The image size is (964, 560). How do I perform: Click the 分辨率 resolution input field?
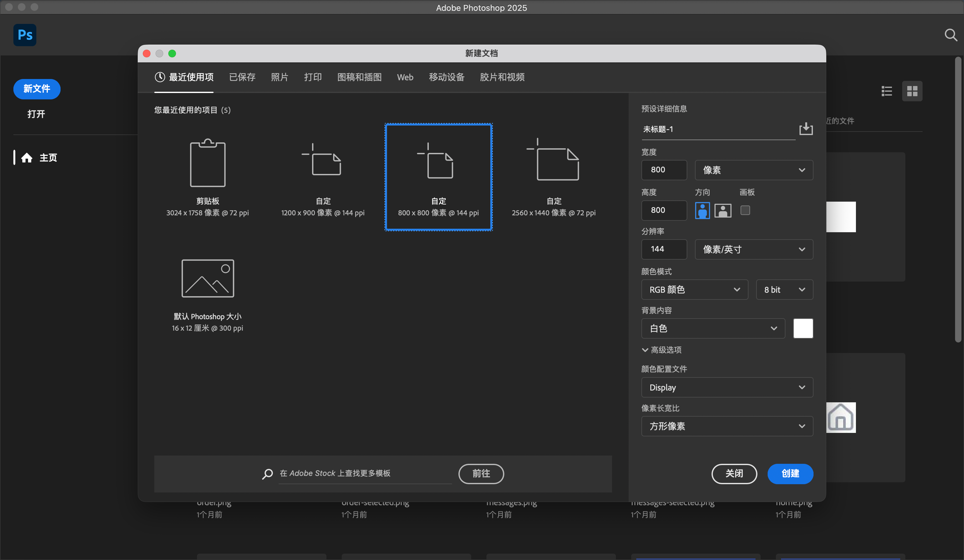click(664, 249)
